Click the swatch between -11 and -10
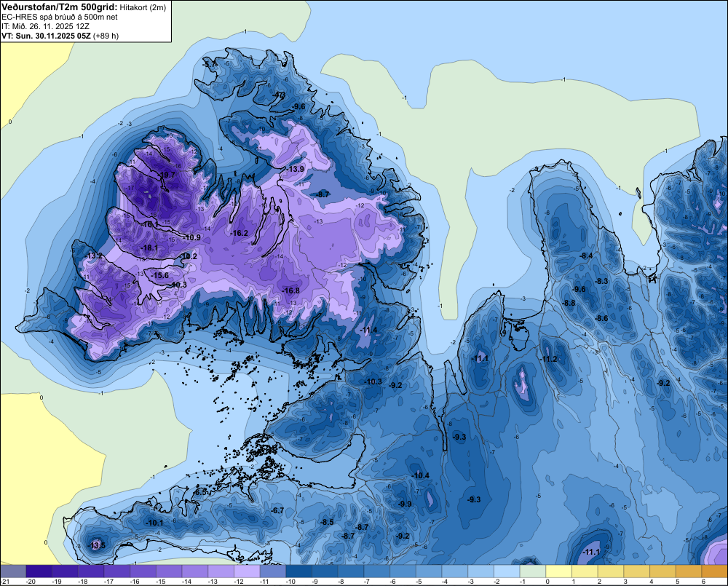The height and width of the screenshot is (586, 728). click(273, 571)
